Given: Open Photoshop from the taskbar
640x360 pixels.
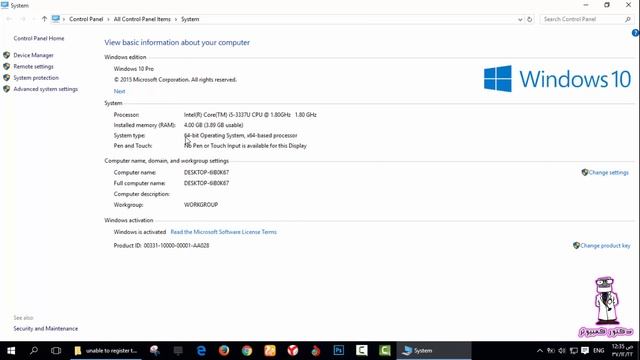Looking at the screenshot, I should (338, 351).
